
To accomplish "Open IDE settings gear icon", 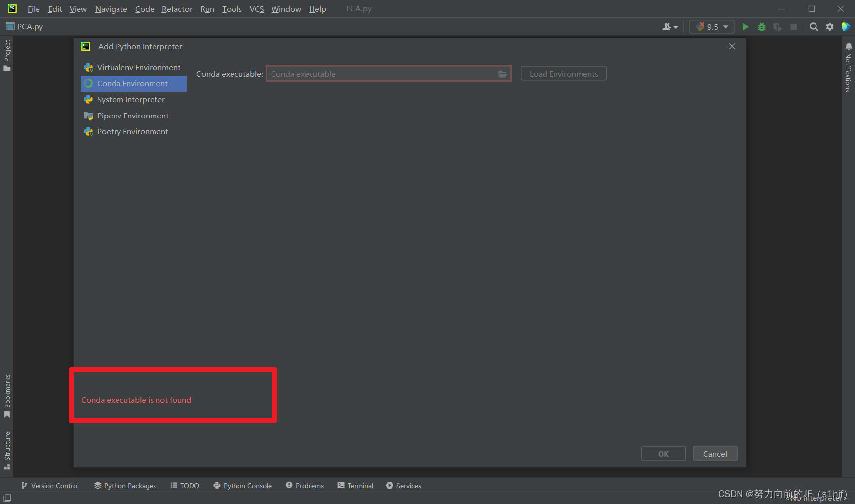I will [x=830, y=27].
